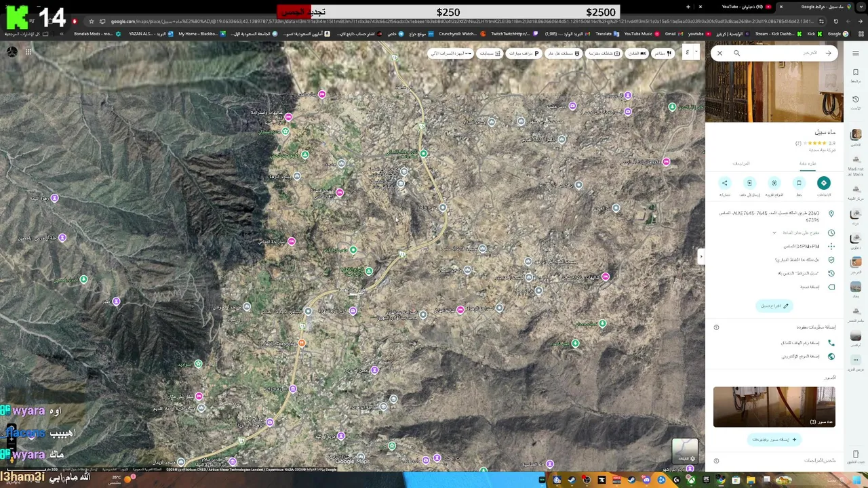Click the add phone number icon
868x488 pixels.
click(x=831, y=343)
